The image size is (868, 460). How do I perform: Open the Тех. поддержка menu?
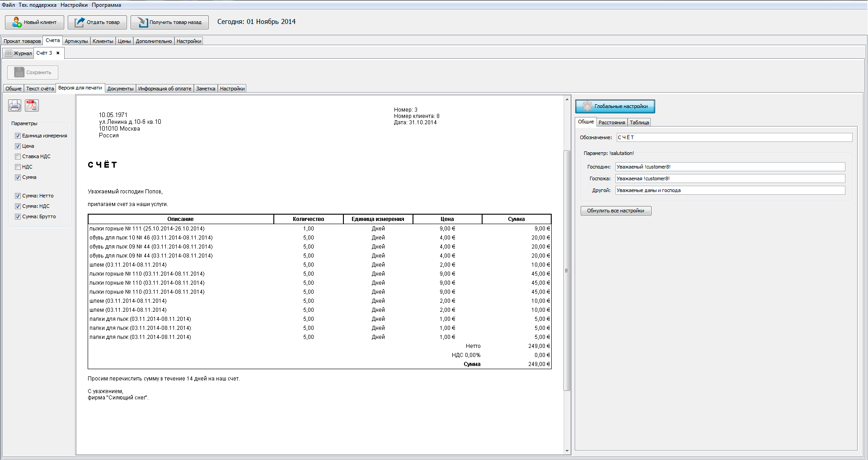(38, 5)
